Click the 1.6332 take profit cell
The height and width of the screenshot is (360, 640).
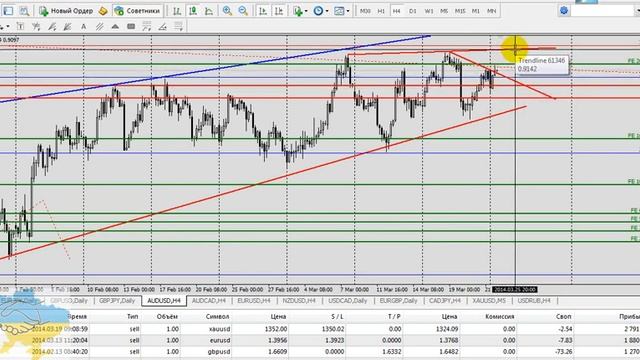391,352
